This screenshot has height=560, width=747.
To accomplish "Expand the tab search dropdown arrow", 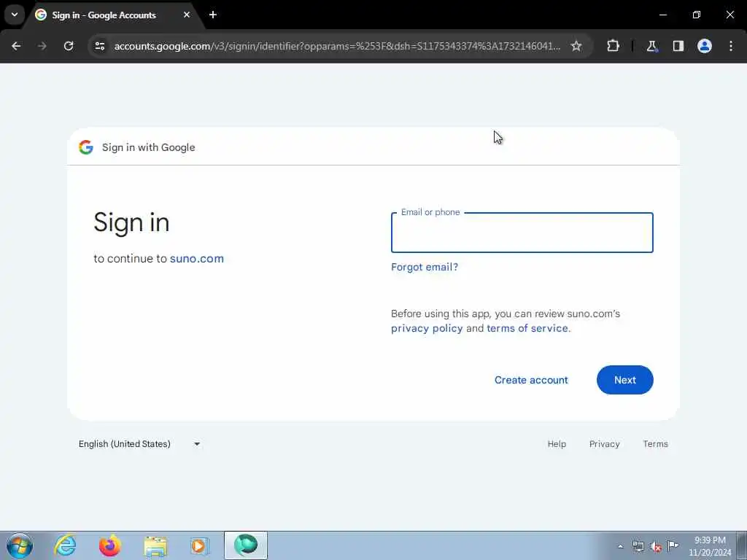I will (15, 15).
